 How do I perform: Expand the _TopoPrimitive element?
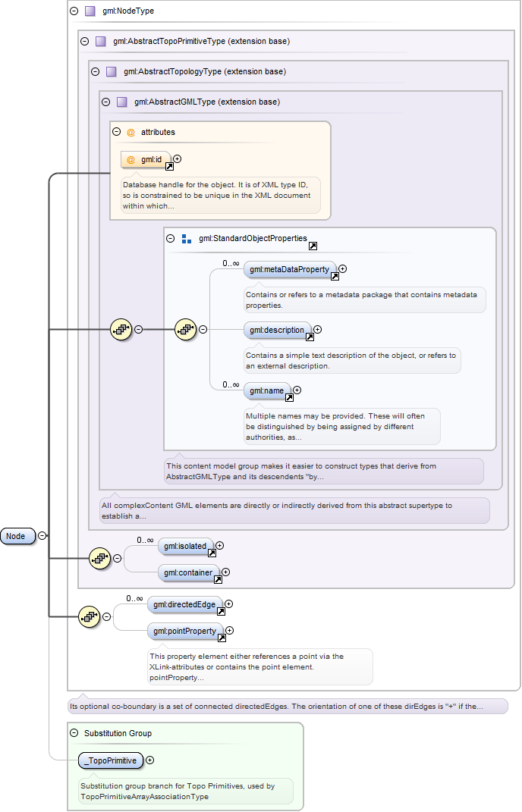(149, 760)
